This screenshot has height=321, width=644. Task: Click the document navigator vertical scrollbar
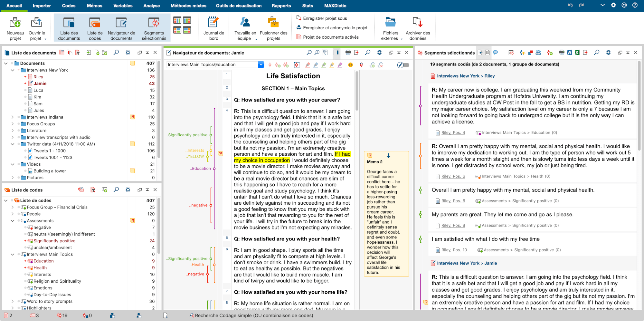click(357, 90)
